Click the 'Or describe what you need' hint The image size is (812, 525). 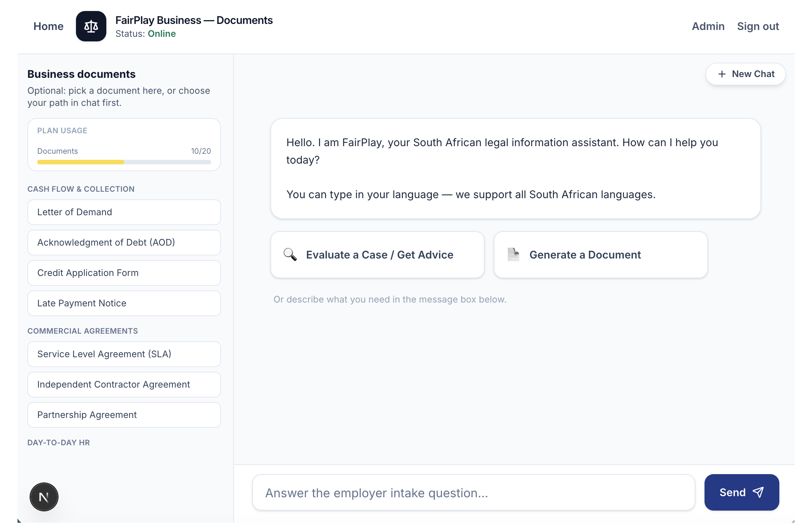pyautogui.click(x=390, y=300)
